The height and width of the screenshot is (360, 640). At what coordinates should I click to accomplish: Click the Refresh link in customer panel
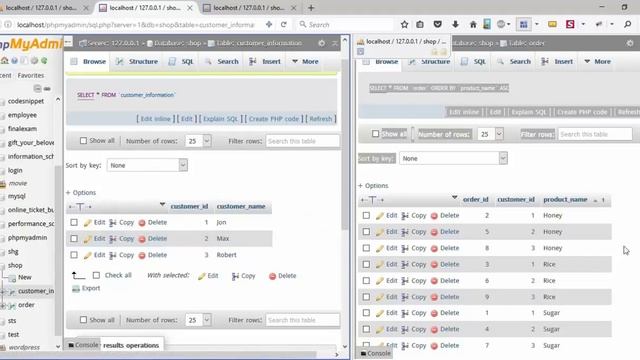[x=320, y=119]
